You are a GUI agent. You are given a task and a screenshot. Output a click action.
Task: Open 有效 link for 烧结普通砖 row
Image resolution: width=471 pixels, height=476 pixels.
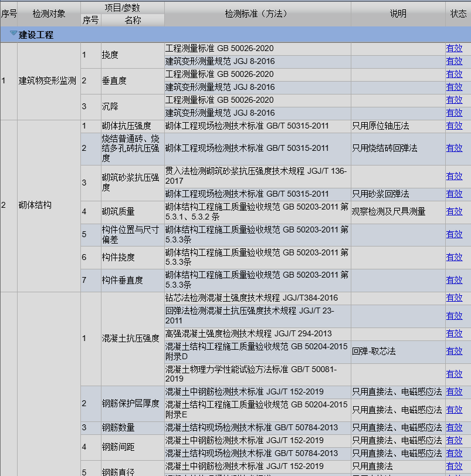(x=454, y=148)
